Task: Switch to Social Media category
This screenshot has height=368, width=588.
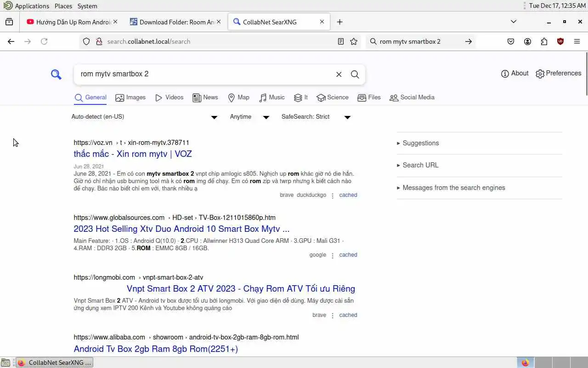Action: (412, 98)
